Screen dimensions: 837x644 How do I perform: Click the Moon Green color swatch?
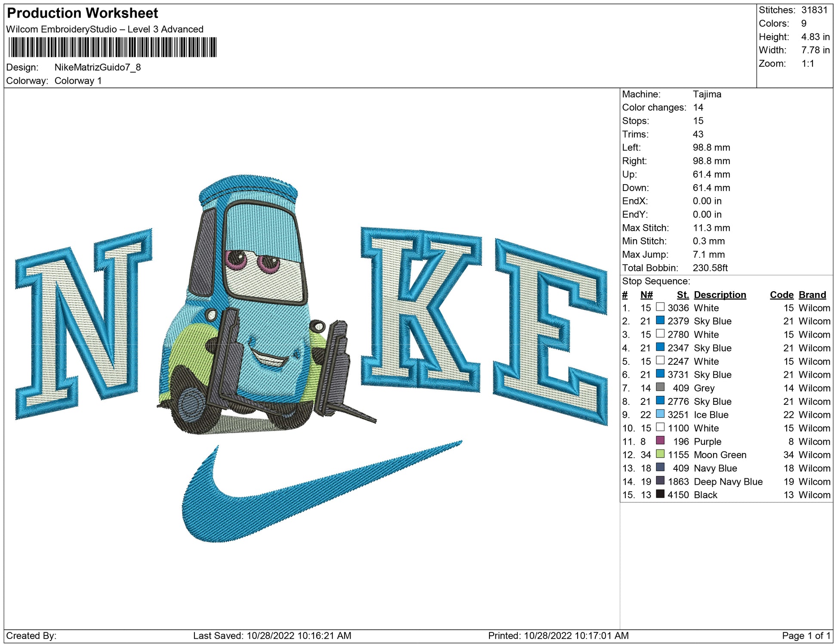click(660, 454)
